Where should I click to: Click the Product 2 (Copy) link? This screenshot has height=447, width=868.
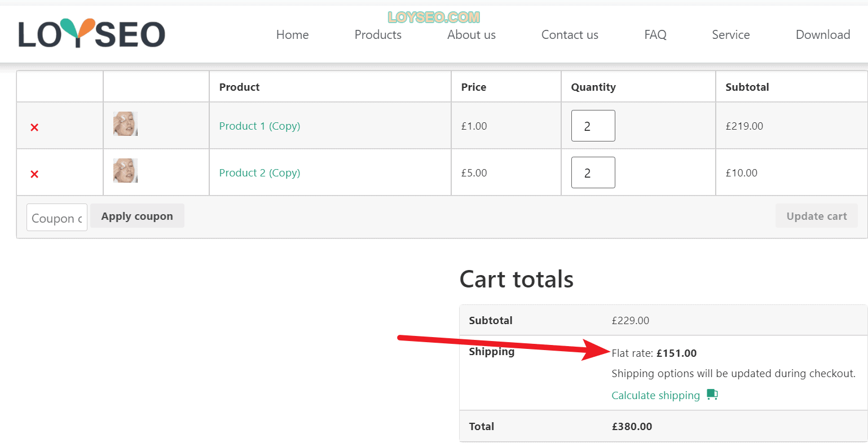[x=259, y=173]
